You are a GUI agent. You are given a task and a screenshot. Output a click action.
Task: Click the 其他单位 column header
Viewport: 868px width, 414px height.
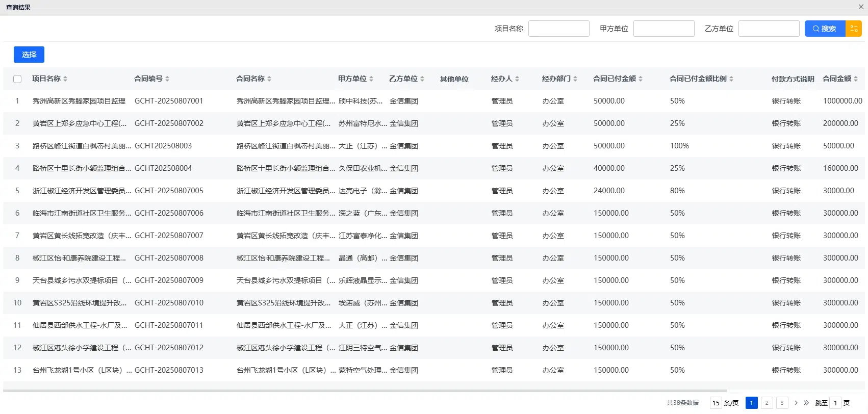pyautogui.click(x=454, y=79)
